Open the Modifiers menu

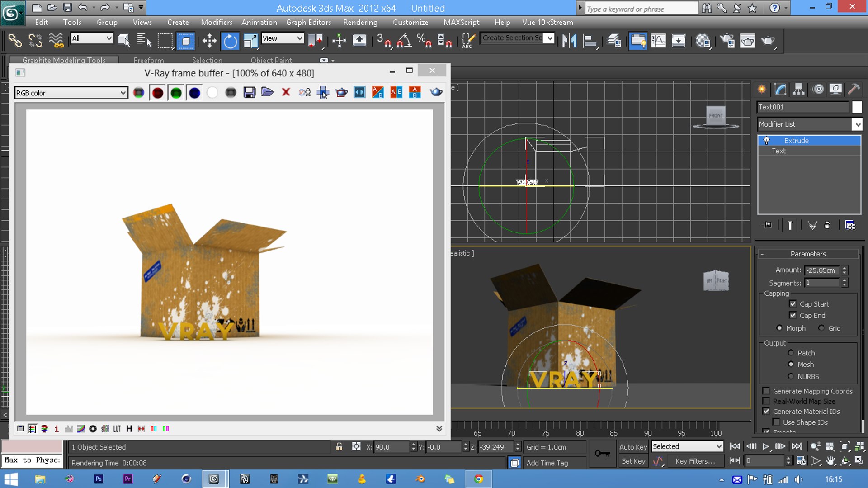217,22
